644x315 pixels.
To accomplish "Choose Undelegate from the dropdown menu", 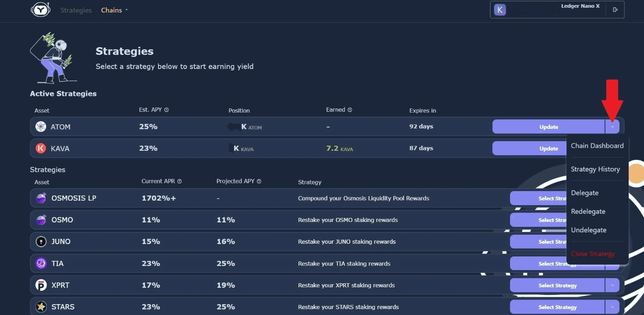I will pos(589,230).
